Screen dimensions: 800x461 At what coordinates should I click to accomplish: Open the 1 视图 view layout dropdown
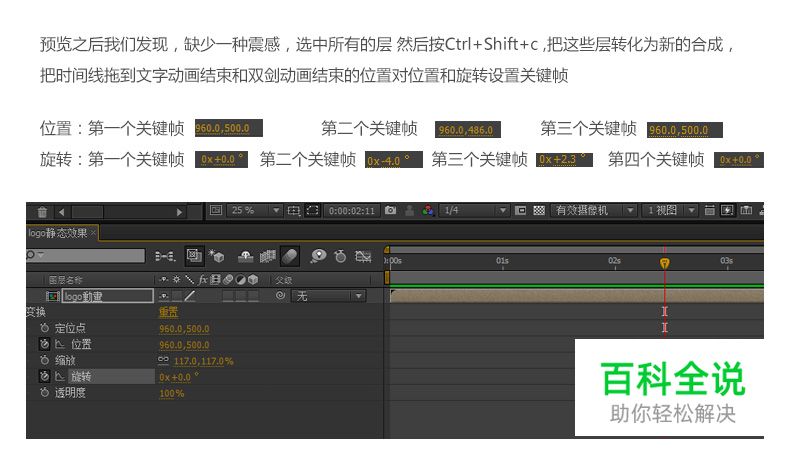(670, 210)
